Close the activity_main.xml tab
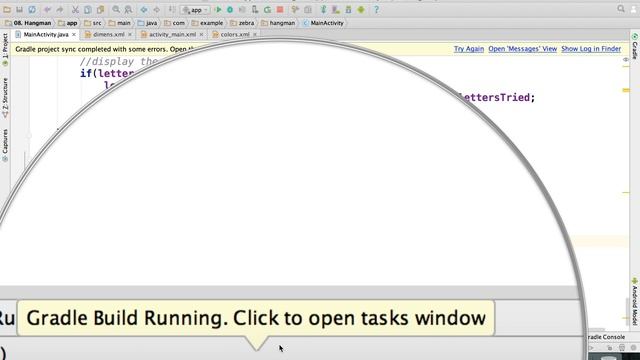 201,35
